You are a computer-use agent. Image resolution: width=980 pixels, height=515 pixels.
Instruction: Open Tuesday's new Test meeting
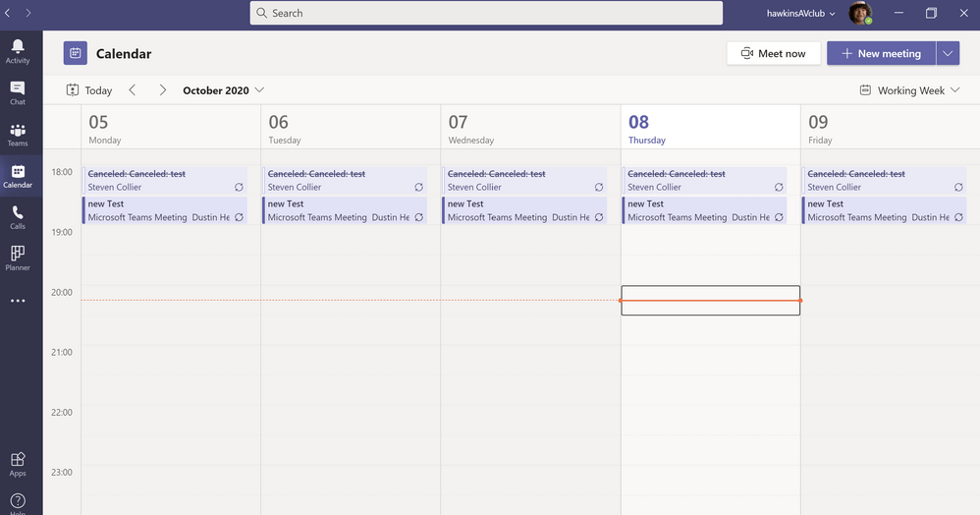[x=345, y=210]
